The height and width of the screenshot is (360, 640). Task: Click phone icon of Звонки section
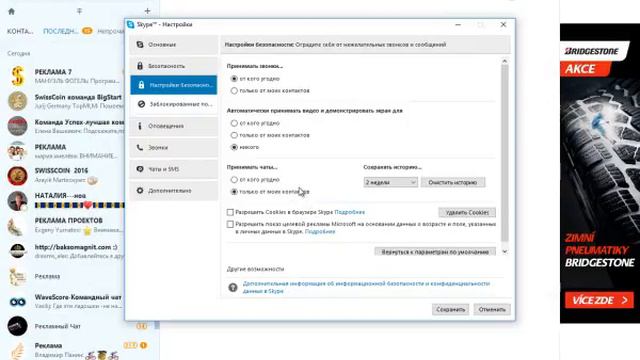pyautogui.click(x=140, y=147)
